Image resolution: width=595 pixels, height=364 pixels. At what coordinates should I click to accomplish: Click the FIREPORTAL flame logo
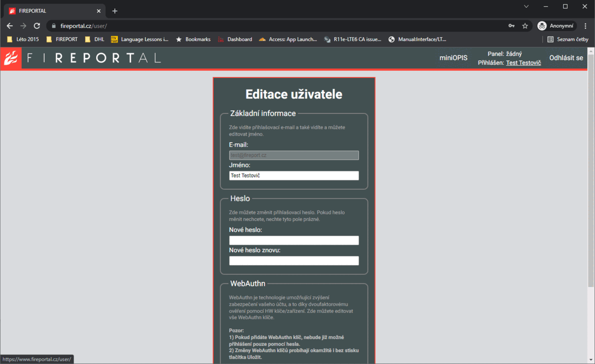coord(11,58)
